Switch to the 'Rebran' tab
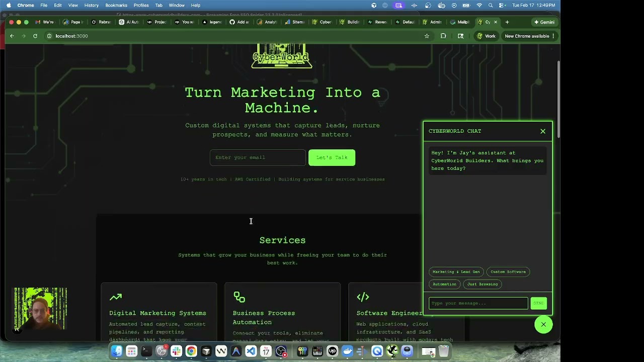 (x=101, y=22)
